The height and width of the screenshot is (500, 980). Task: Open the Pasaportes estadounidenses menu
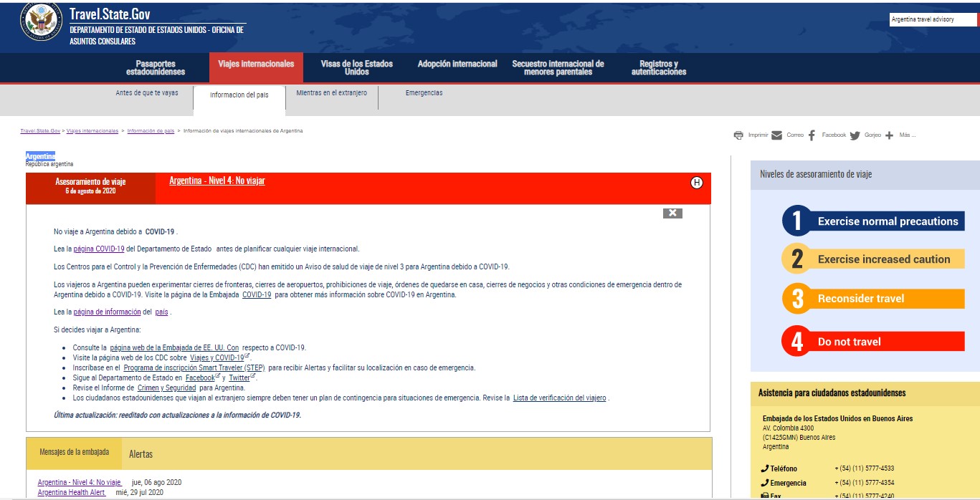point(156,68)
